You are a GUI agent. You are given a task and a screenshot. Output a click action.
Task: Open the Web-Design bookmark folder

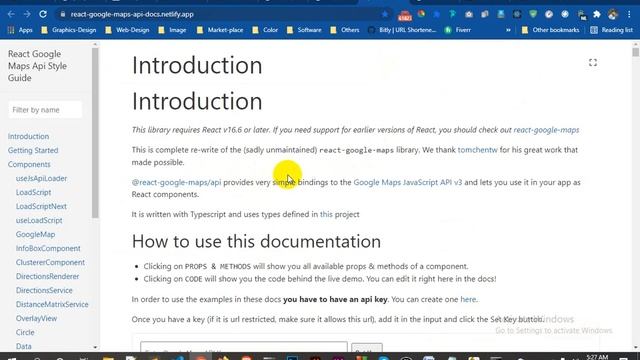click(127, 30)
